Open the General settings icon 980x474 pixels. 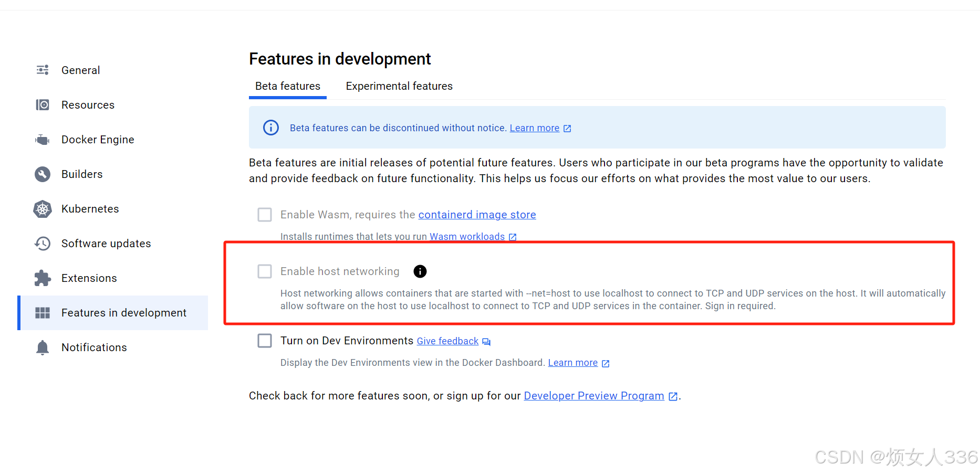tap(42, 70)
